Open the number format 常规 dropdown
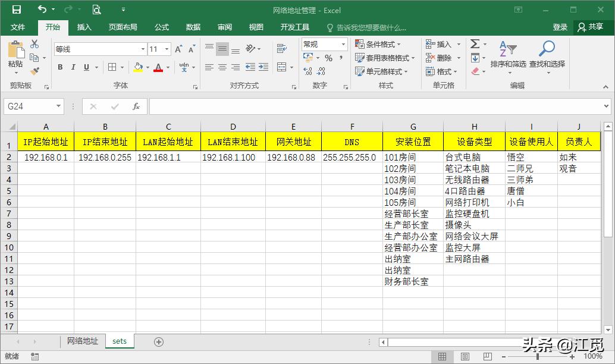615x364 pixels. point(343,45)
